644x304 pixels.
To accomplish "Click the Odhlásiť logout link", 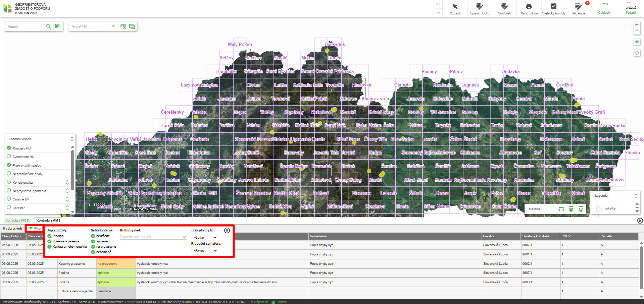I will pyautogui.click(x=604, y=13).
